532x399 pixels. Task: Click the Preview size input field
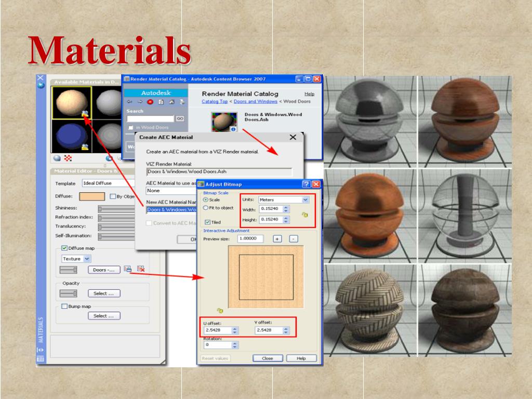click(250, 238)
